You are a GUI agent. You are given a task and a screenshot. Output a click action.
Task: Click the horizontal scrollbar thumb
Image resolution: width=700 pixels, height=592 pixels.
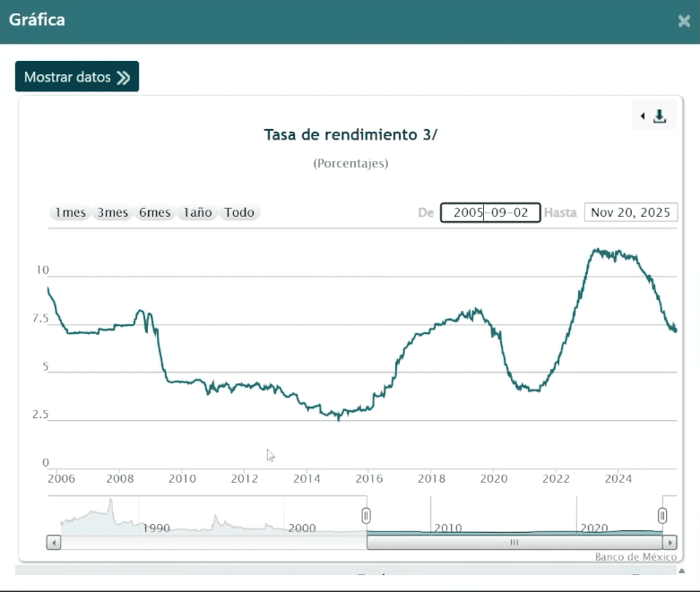click(x=514, y=543)
